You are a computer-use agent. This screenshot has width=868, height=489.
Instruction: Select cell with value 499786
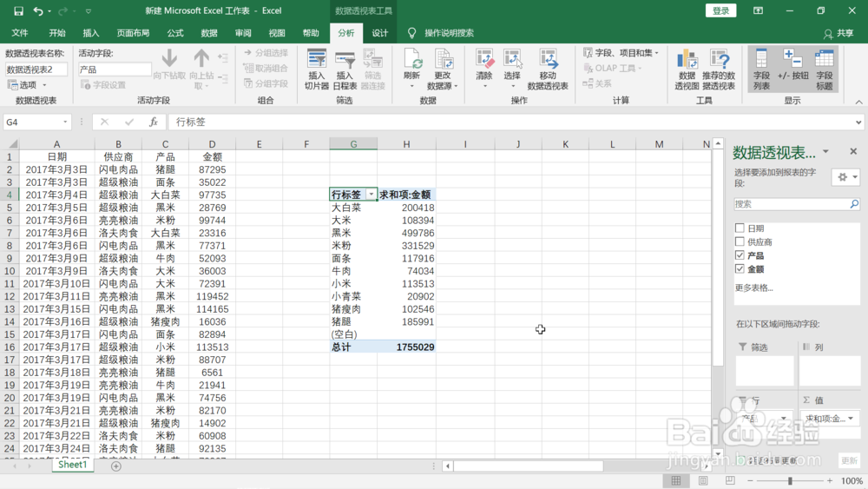point(407,233)
